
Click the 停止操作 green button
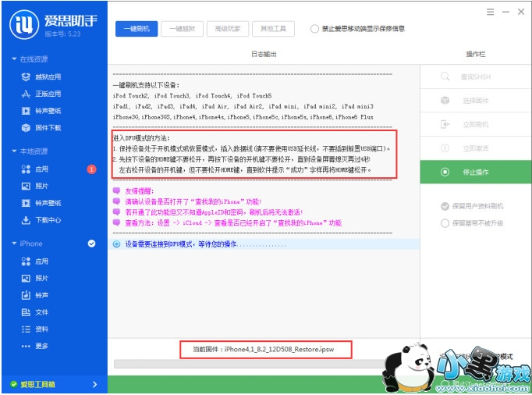tap(476, 173)
